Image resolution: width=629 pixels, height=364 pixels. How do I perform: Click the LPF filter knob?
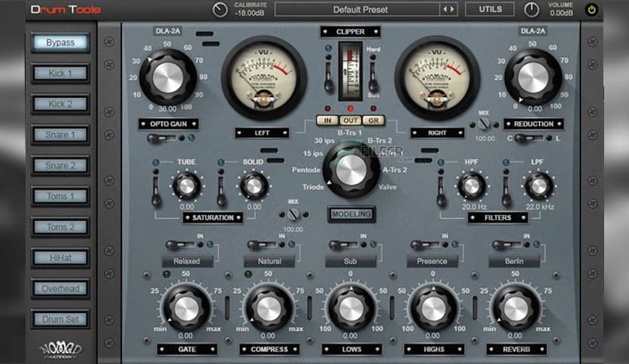(539, 186)
